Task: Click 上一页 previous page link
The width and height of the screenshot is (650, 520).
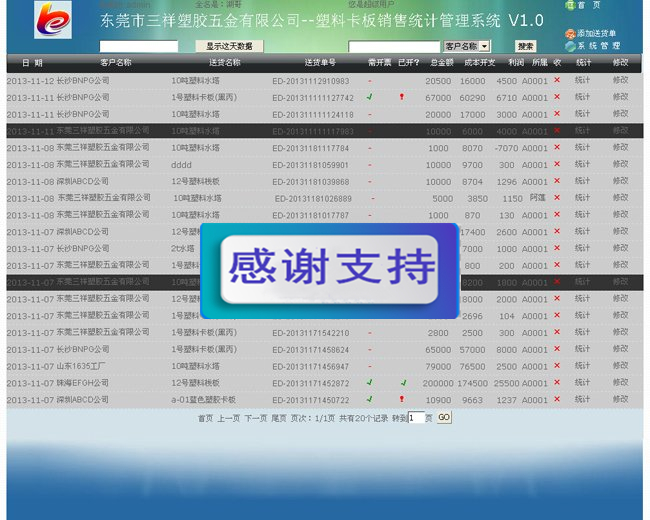Action: (229, 418)
